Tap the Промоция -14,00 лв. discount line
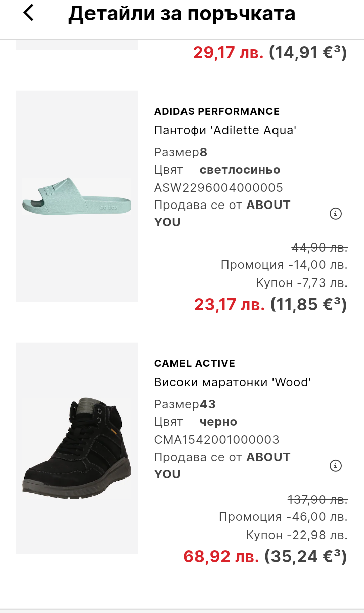Viewport: 364px width, 613px height. pyautogui.click(x=284, y=265)
